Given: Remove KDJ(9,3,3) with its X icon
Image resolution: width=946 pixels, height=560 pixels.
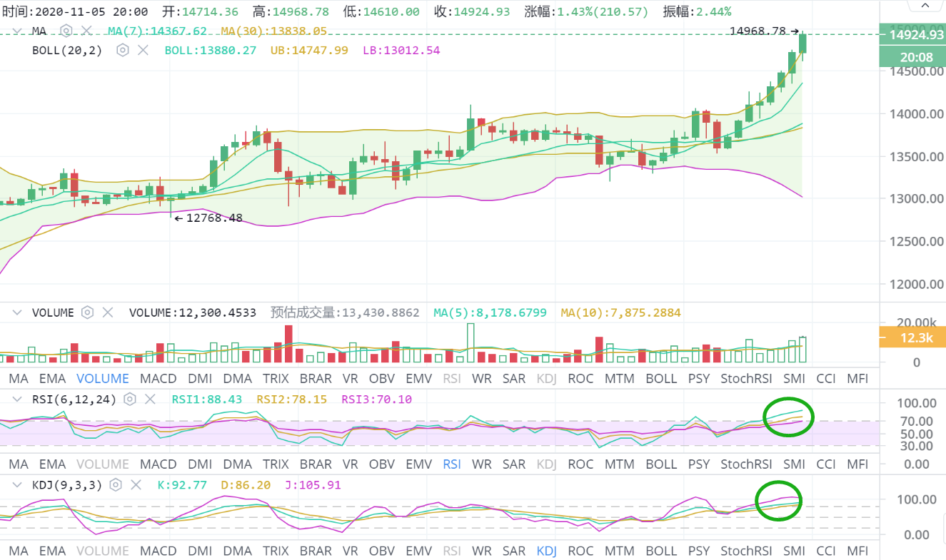Looking at the screenshot, I should (136, 485).
